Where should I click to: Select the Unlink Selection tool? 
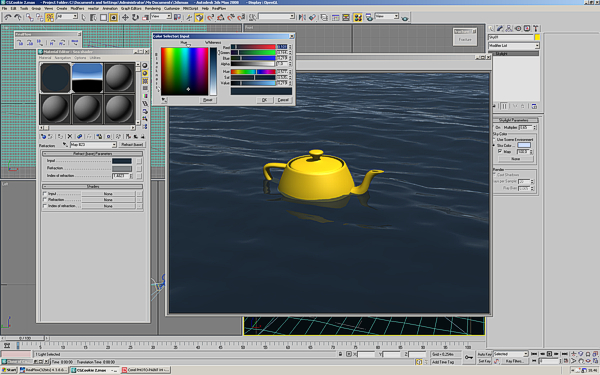(39, 17)
